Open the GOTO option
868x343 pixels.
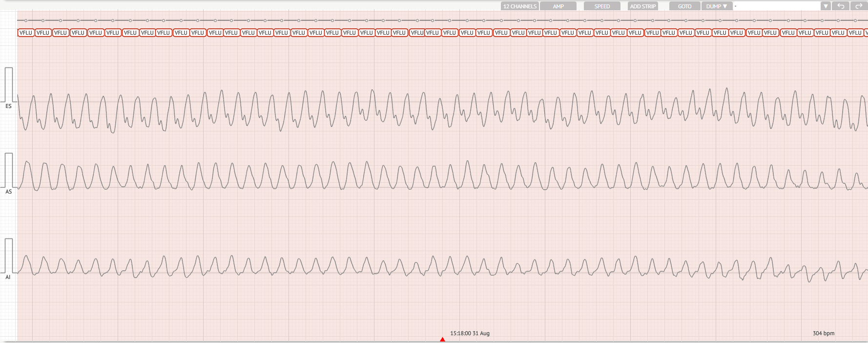(684, 6)
